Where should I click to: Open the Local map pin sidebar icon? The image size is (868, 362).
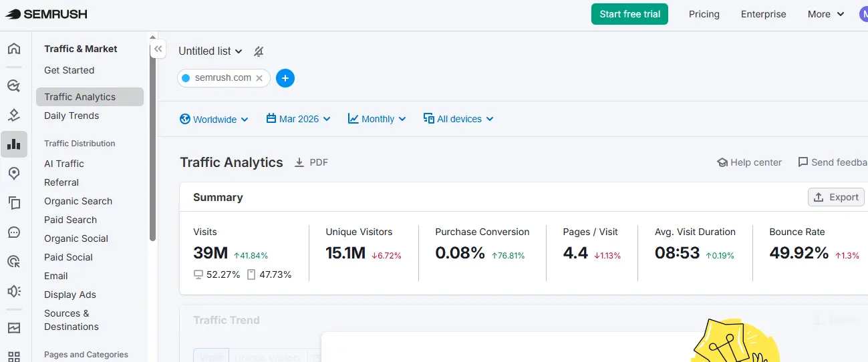tap(14, 174)
